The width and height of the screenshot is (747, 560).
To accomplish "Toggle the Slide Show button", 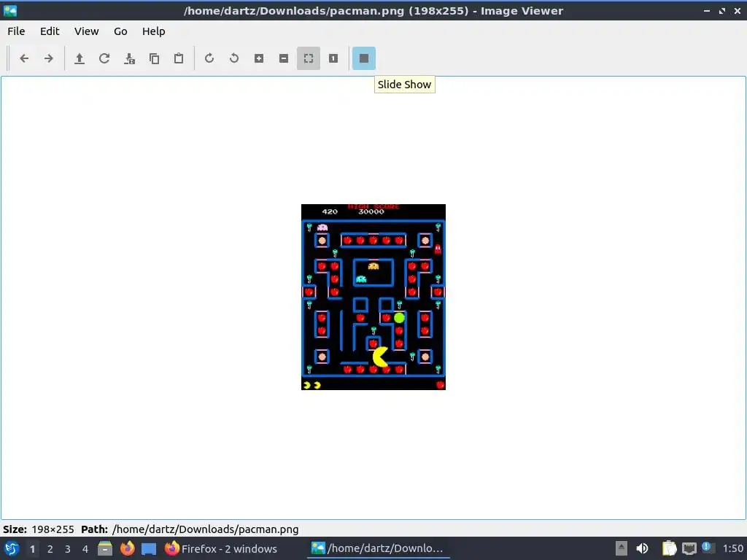I will tap(364, 58).
